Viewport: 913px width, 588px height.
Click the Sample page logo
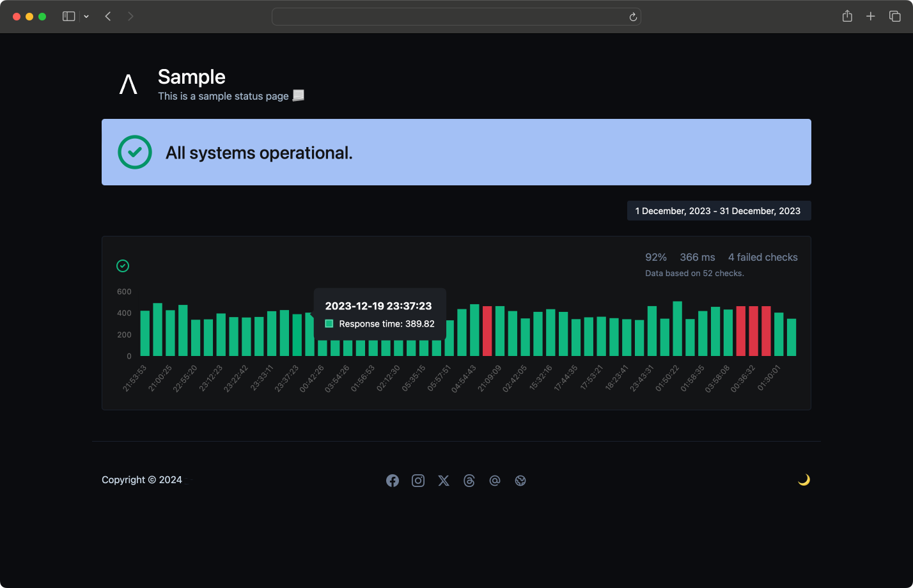[x=129, y=84]
